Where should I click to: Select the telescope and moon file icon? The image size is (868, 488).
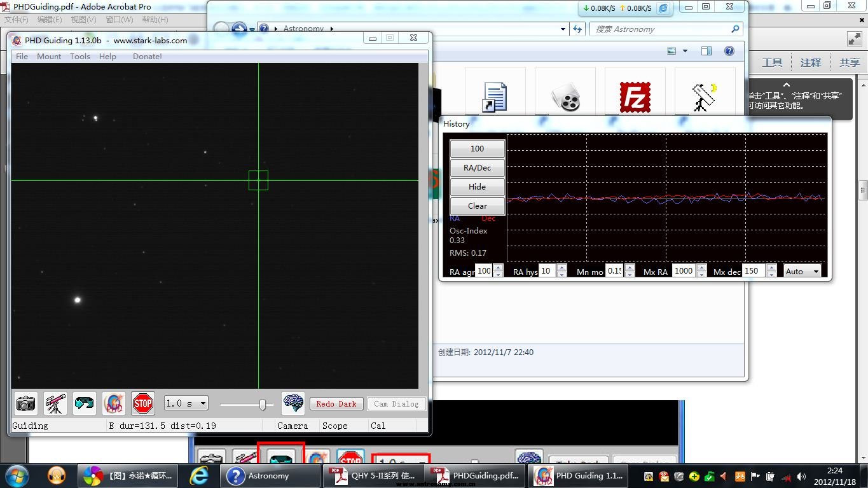click(x=705, y=97)
